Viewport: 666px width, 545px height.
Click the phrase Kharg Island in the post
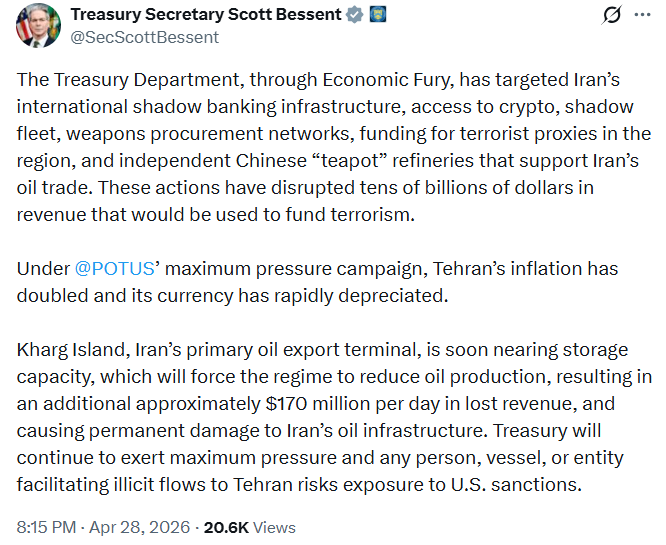(71, 350)
